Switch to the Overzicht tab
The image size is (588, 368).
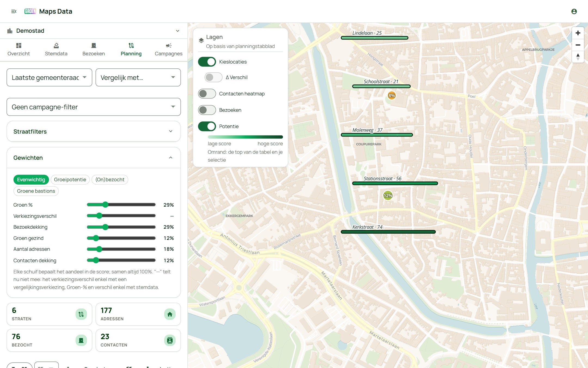pyautogui.click(x=19, y=50)
